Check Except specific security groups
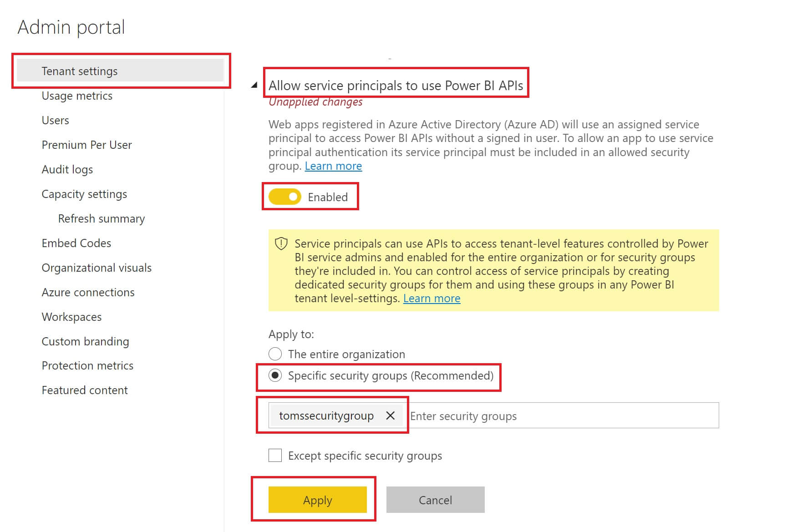This screenshot has width=792, height=532. click(275, 455)
